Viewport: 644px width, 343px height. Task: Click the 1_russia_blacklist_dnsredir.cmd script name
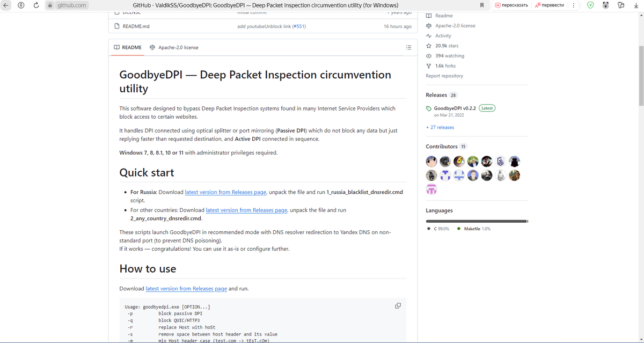(364, 192)
